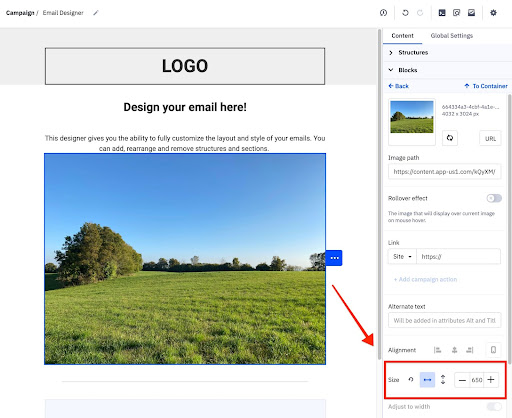Image resolution: width=512 pixels, height=418 pixels.
Task: Redo the greyed-out action
Action: coord(420,13)
